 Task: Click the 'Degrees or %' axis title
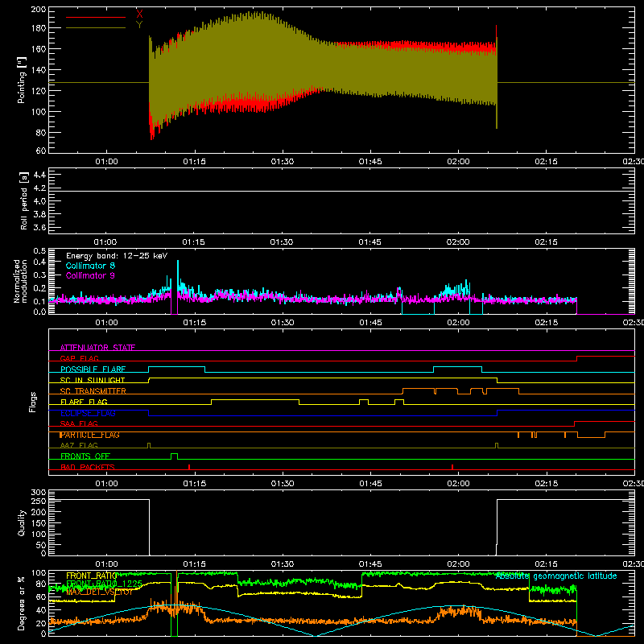tap(22, 603)
